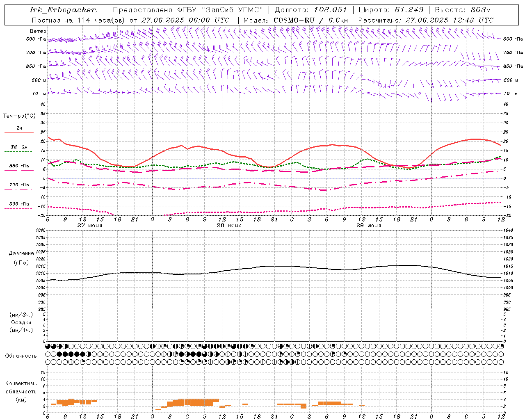Click the Ветер panel label
The image size is (525, 420).
tap(38, 31)
